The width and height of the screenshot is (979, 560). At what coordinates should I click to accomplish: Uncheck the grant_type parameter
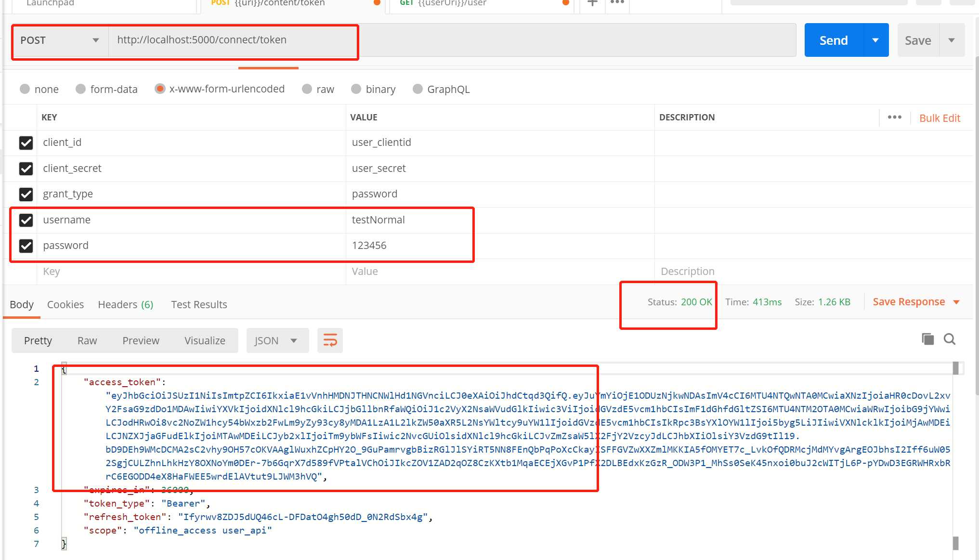tap(26, 194)
